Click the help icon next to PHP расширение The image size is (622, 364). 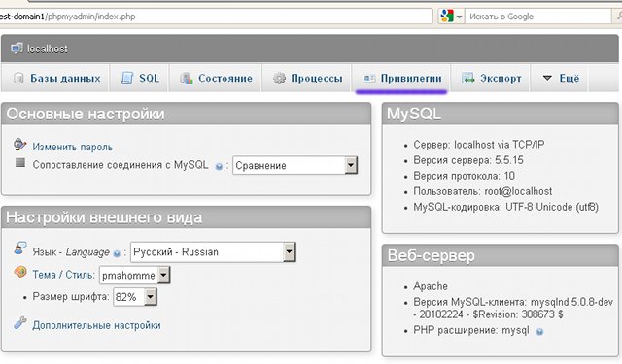point(539,332)
